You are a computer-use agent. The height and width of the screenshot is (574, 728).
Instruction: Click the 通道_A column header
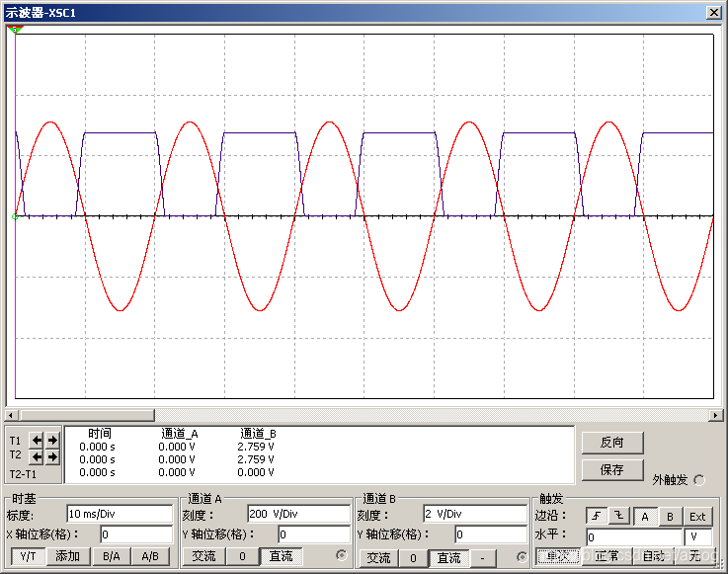coord(180,434)
